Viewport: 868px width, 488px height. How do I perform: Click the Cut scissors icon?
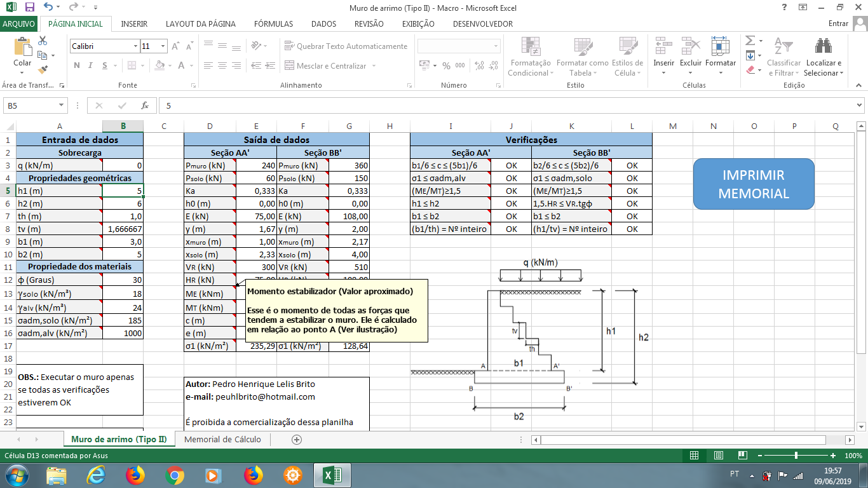(x=43, y=41)
